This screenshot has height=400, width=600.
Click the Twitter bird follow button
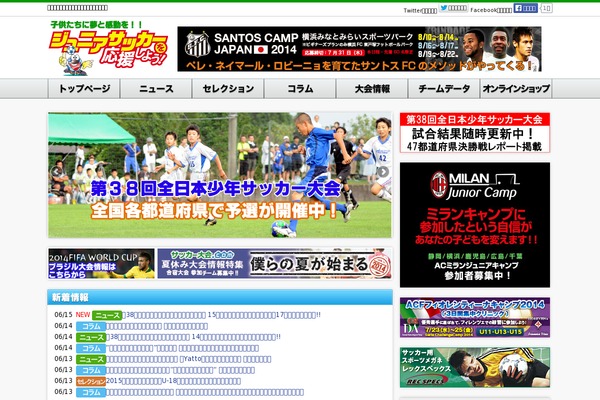pos(453,8)
